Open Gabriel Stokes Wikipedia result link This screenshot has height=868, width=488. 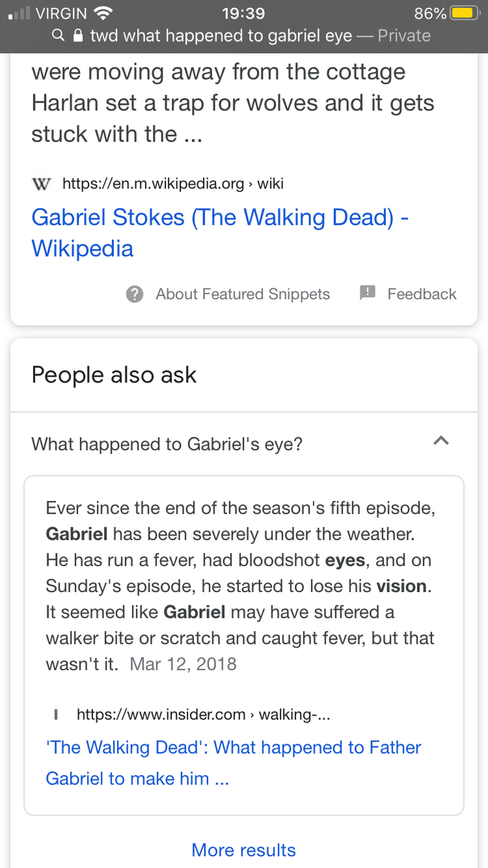coord(220,233)
